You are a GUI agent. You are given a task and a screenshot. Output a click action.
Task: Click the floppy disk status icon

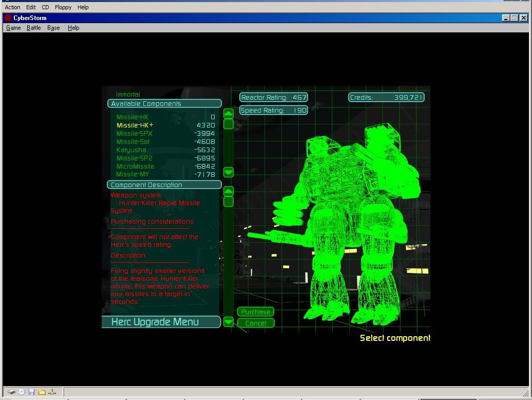tap(32, 392)
